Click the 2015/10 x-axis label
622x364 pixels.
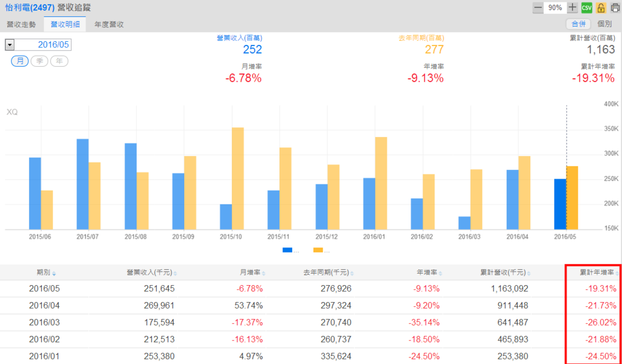click(231, 237)
